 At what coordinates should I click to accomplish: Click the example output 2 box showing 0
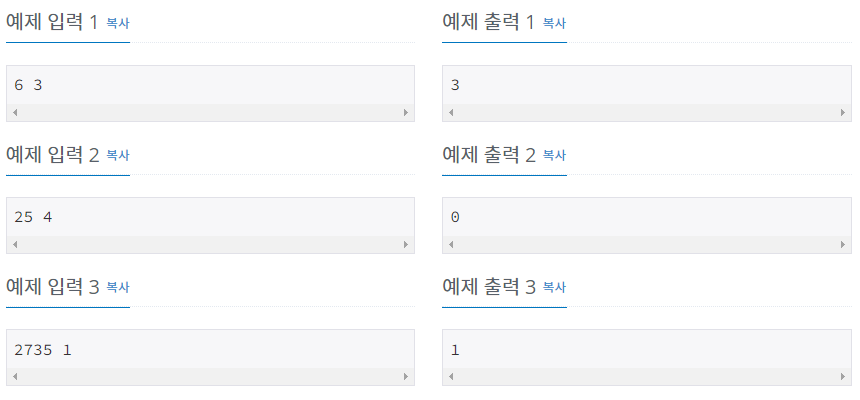[x=647, y=226]
